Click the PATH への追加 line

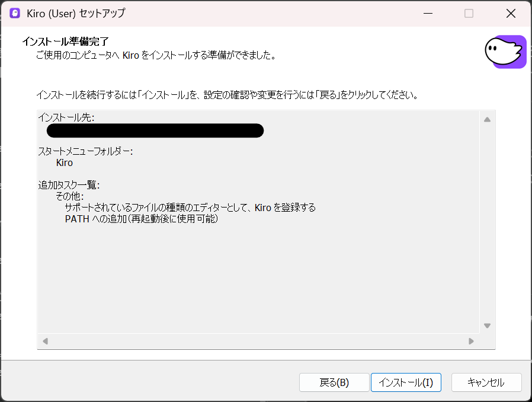142,219
